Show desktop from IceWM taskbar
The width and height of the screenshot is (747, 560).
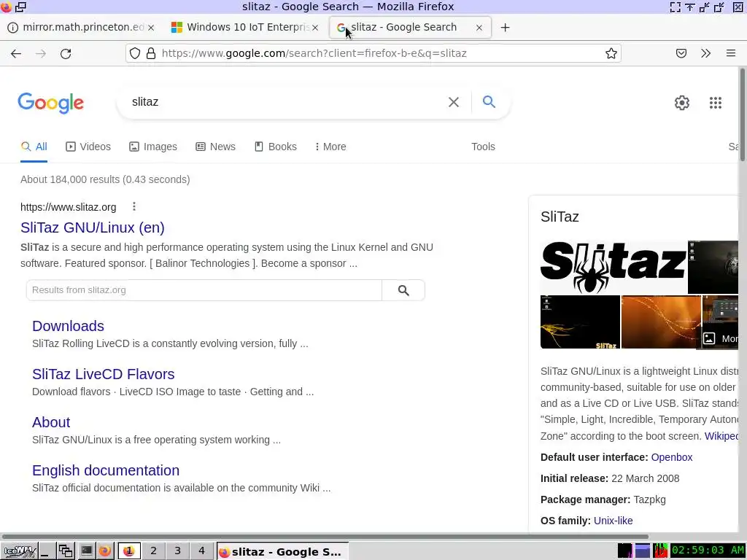[x=46, y=551]
